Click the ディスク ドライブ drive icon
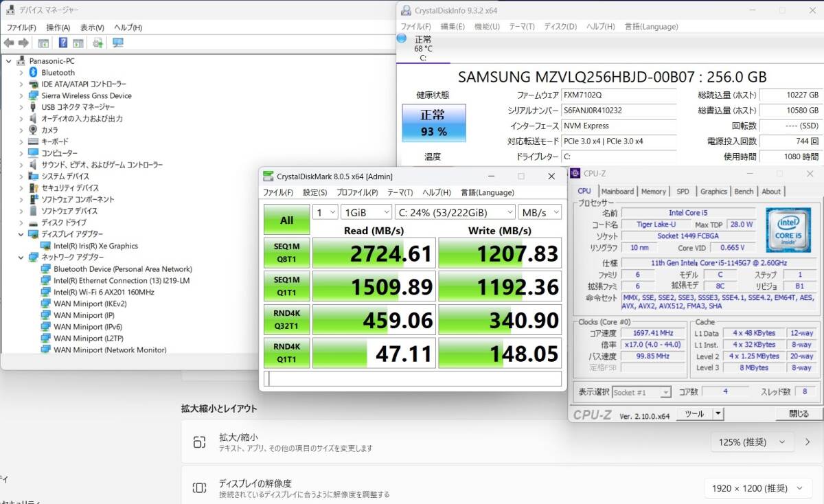Viewport: 824px width, 504px height. [x=33, y=222]
